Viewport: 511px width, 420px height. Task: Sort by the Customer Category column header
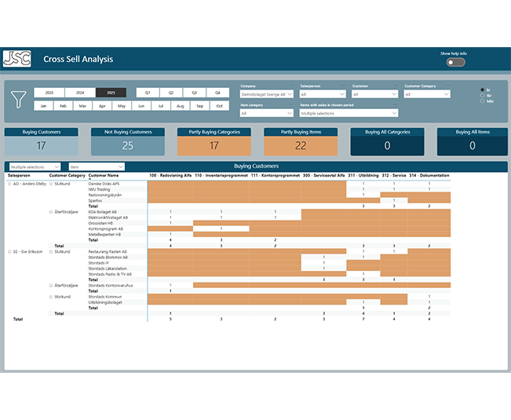(68, 175)
